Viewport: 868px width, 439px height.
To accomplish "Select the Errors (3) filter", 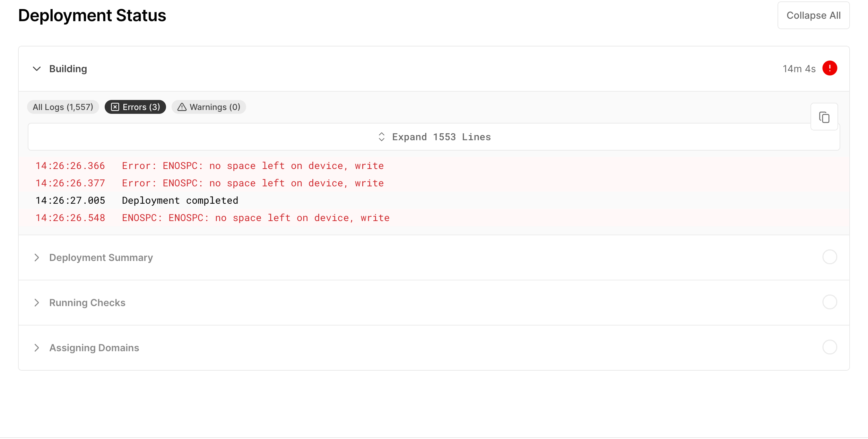I will 135,107.
